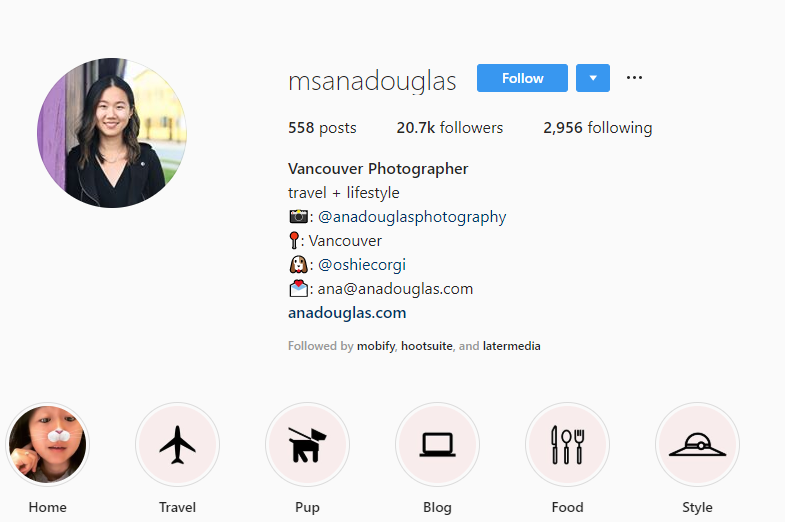Open the Pup highlight dog icon
Image resolution: width=785 pixels, height=522 pixels.
click(307, 444)
